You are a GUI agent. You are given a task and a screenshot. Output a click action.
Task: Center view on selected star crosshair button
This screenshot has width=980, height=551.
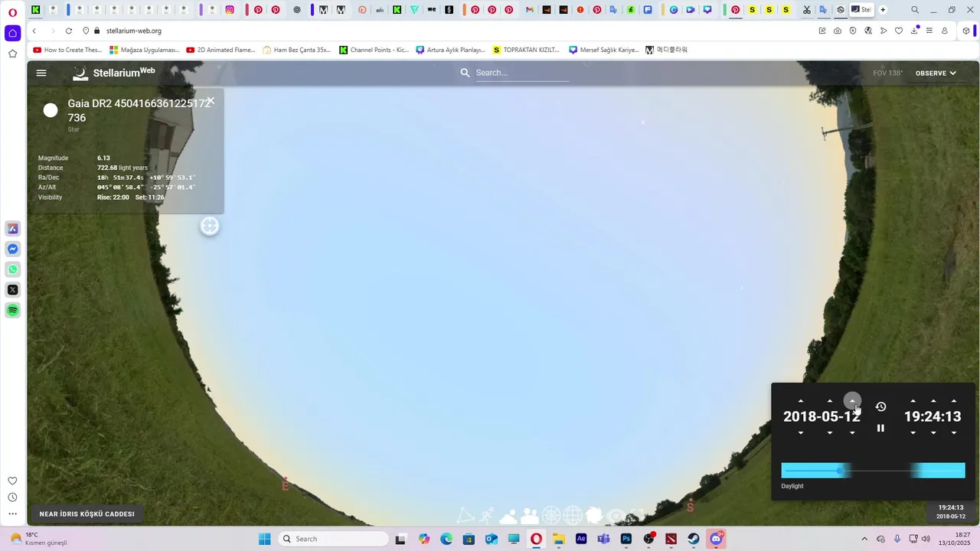point(210,226)
